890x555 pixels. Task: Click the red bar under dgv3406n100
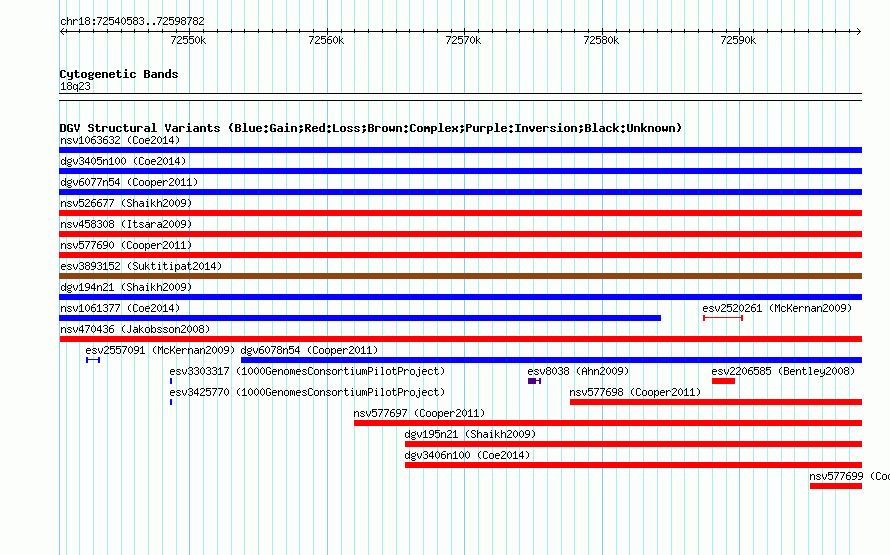coord(633,465)
